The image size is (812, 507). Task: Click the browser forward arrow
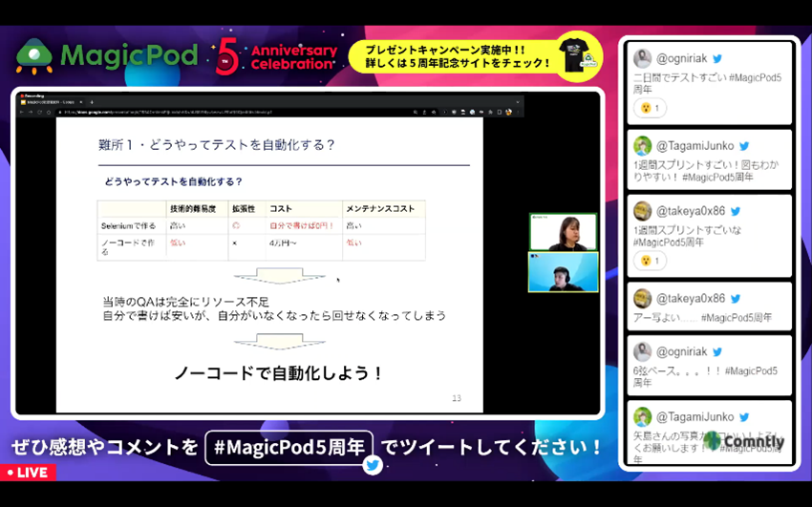click(31, 112)
